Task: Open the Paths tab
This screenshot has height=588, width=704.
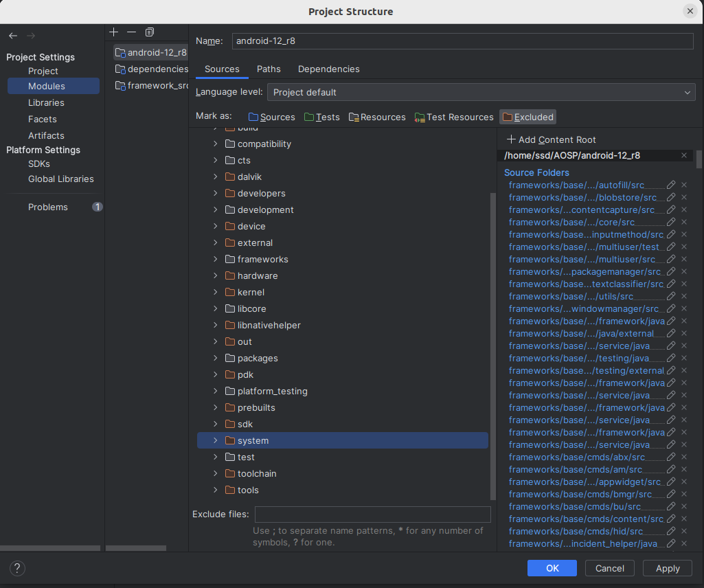Action: pos(269,69)
